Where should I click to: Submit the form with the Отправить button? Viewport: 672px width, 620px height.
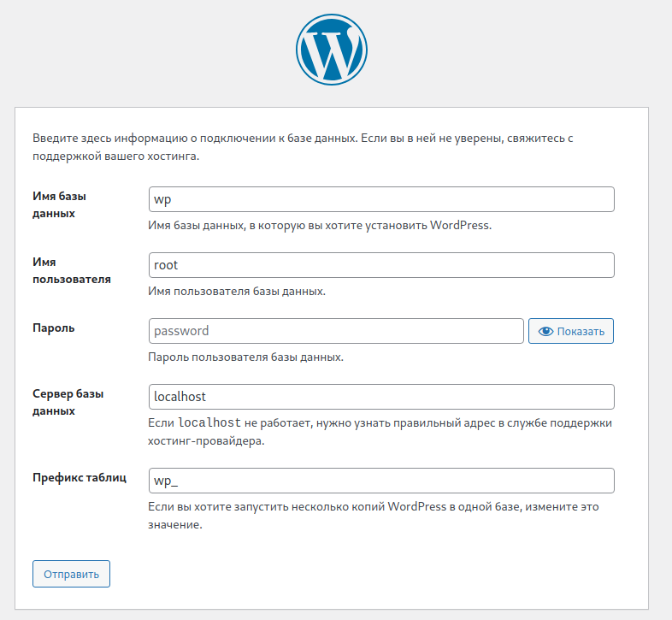pyautogui.click(x=71, y=574)
